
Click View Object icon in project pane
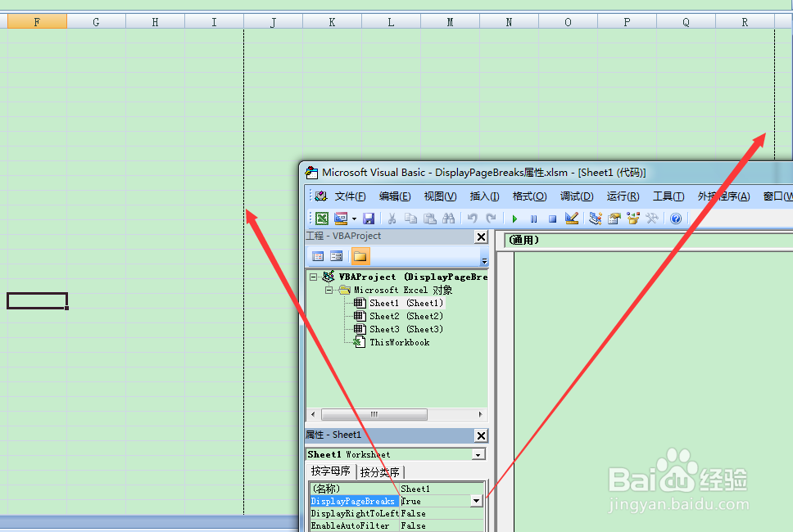click(x=337, y=256)
